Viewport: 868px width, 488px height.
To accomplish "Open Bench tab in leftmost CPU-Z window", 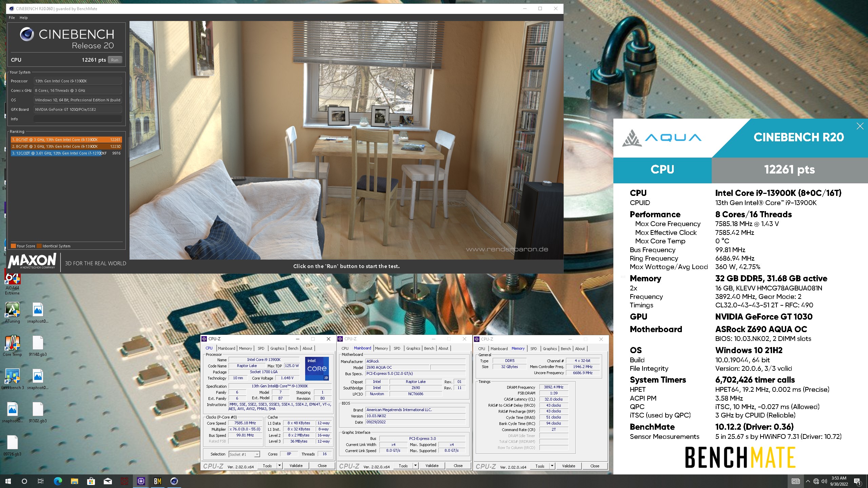I will (x=293, y=348).
